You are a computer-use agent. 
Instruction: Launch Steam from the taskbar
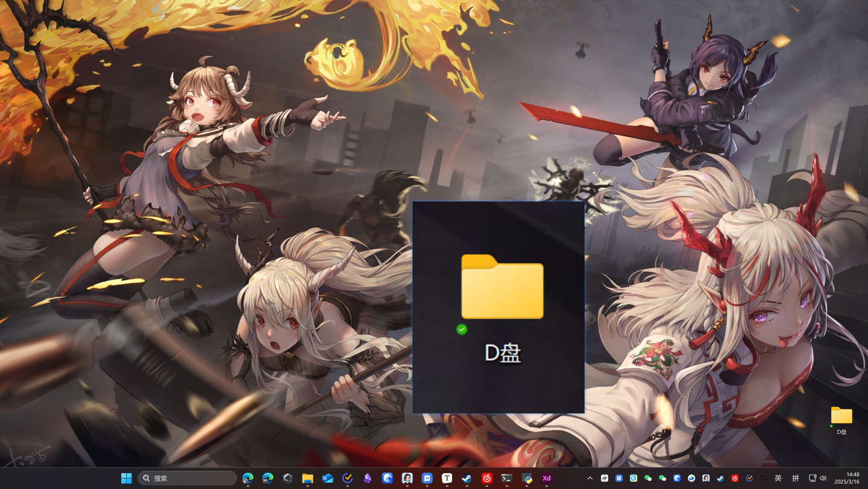pos(467,478)
